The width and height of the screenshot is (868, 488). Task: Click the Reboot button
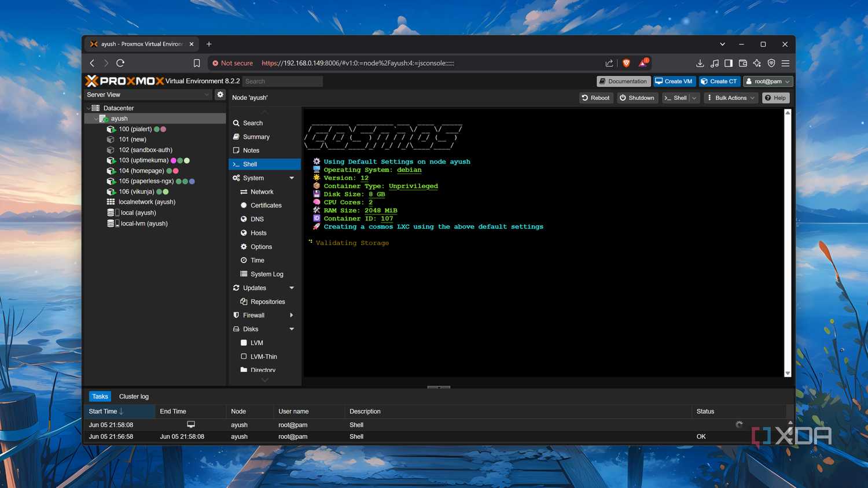(x=596, y=98)
